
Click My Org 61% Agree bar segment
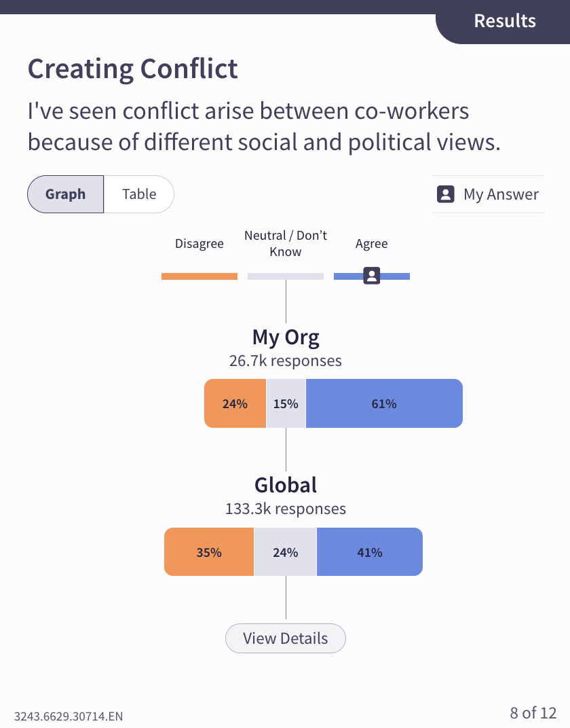pos(384,403)
